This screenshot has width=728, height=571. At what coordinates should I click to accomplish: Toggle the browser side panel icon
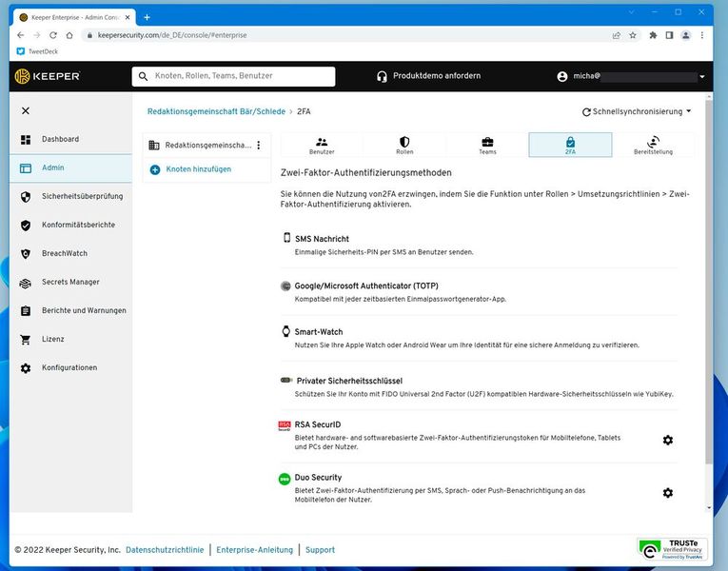click(x=669, y=35)
